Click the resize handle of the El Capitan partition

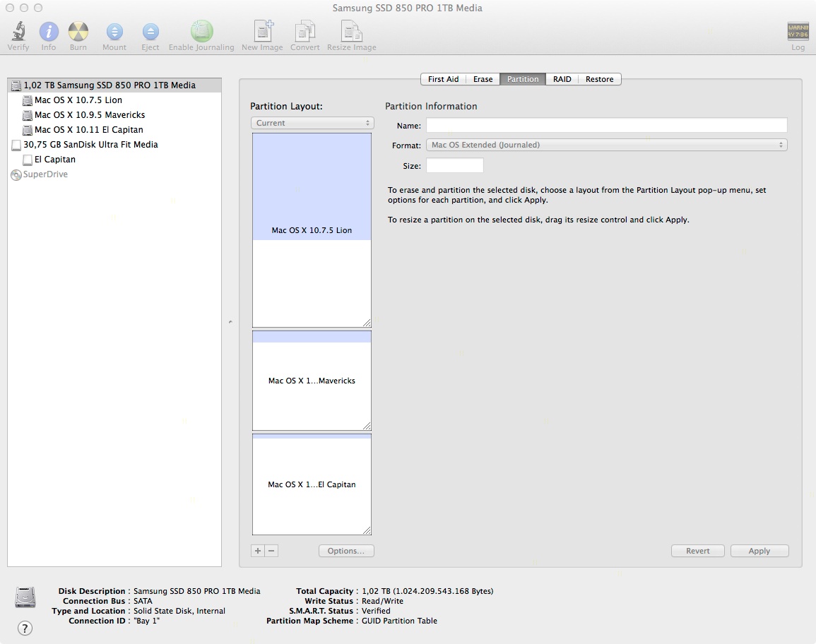[x=367, y=530]
